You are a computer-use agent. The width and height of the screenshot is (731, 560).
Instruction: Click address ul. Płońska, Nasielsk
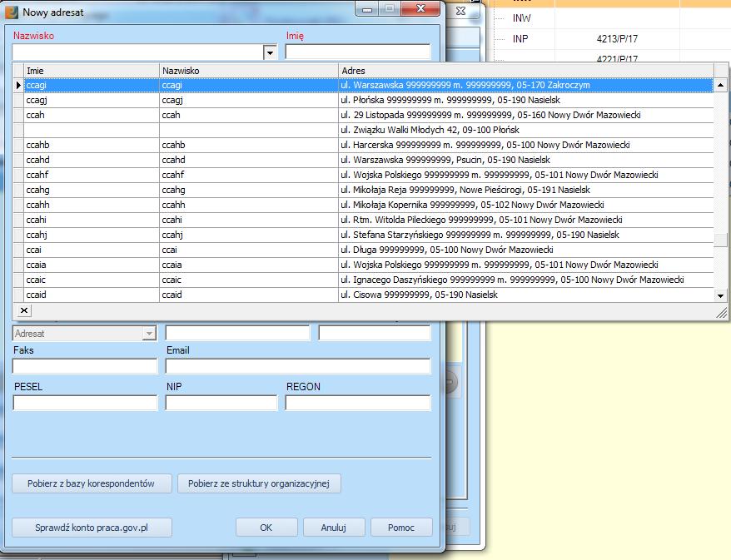[x=450, y=100]
